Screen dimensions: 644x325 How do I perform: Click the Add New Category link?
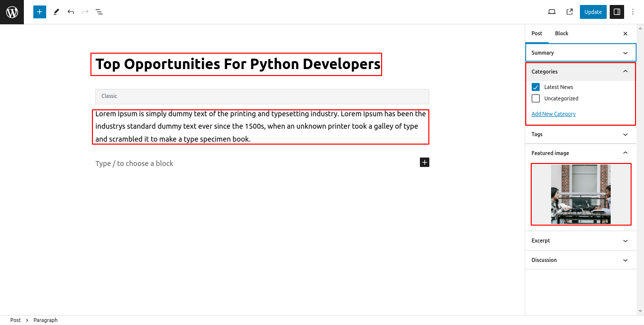(x=554, y=114)
